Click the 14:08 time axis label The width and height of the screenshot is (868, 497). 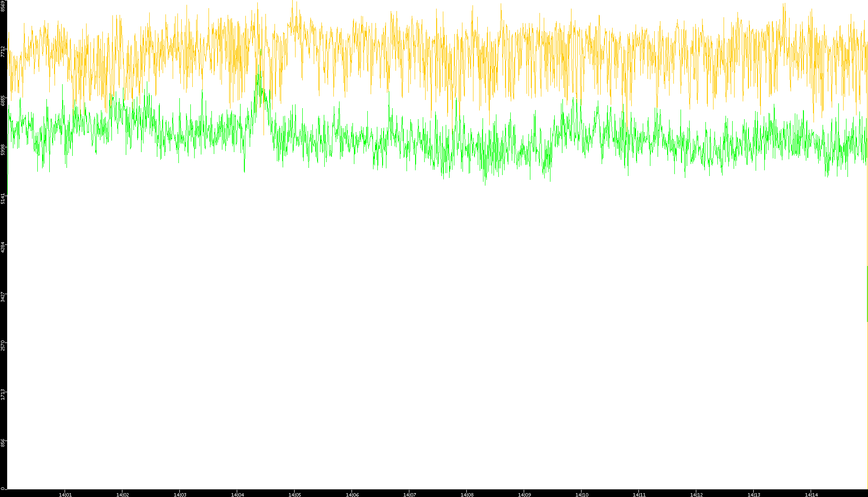tap(467, 495)
